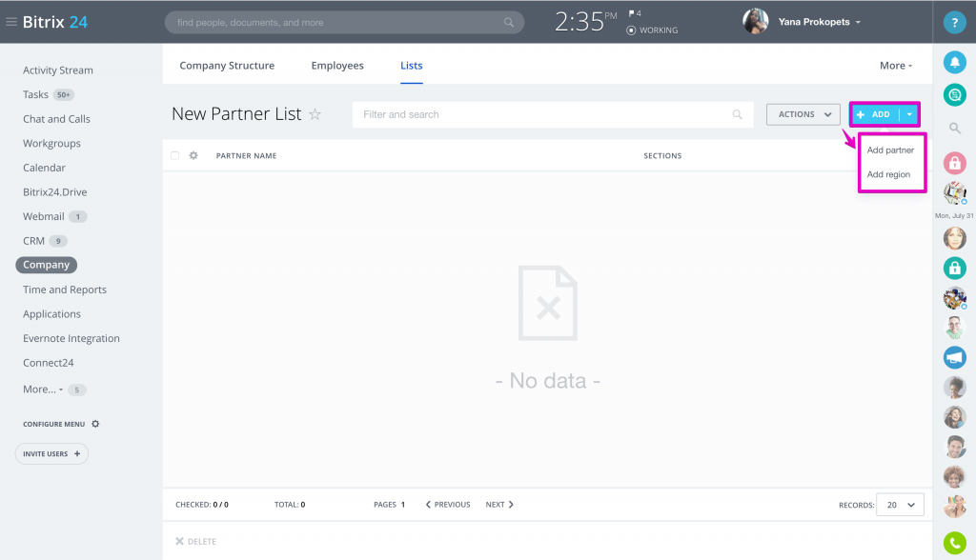Click Invite Users button
This screenshot has width=976, height=560.
[51, 453]
